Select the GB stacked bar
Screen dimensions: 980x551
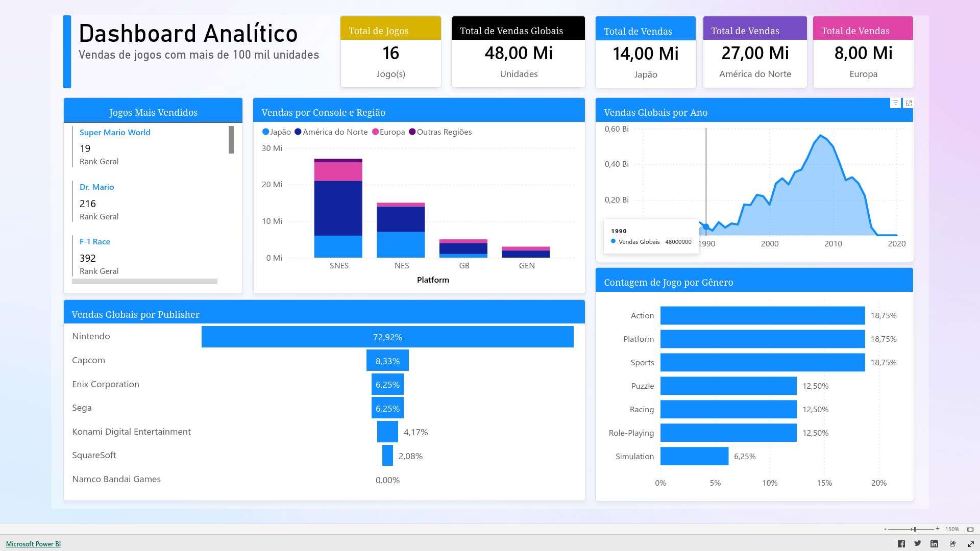click(463, 248)
